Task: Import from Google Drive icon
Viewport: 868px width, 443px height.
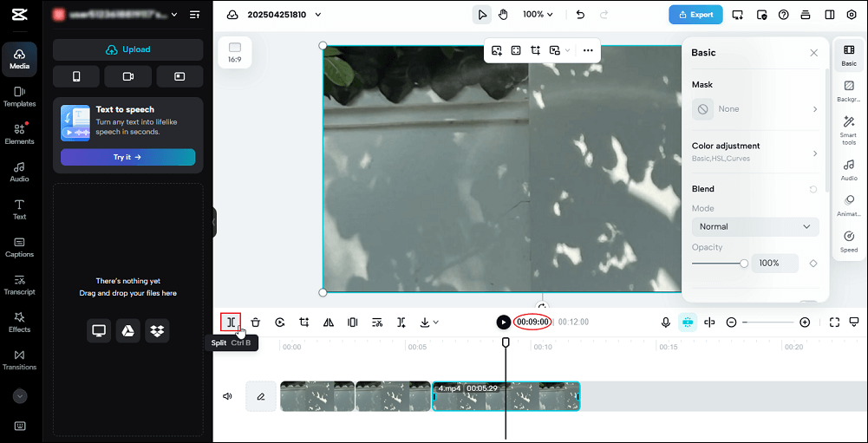Action: click(x=127, y=330)
